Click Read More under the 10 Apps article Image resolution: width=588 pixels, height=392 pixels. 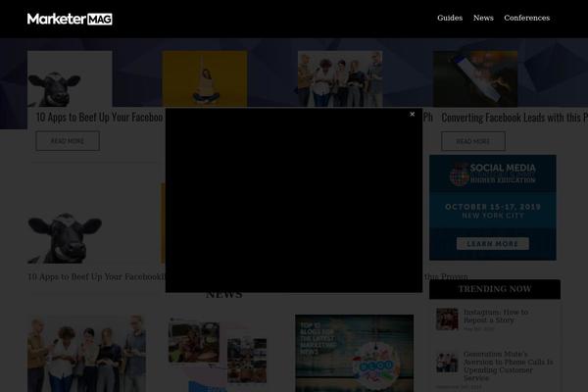pos(68,141)
